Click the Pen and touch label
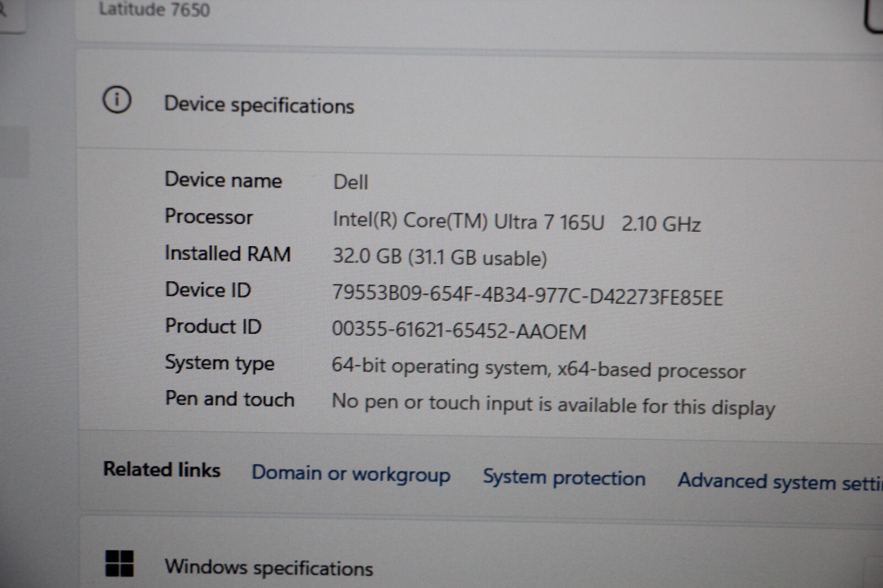 (x=230, y=399)
